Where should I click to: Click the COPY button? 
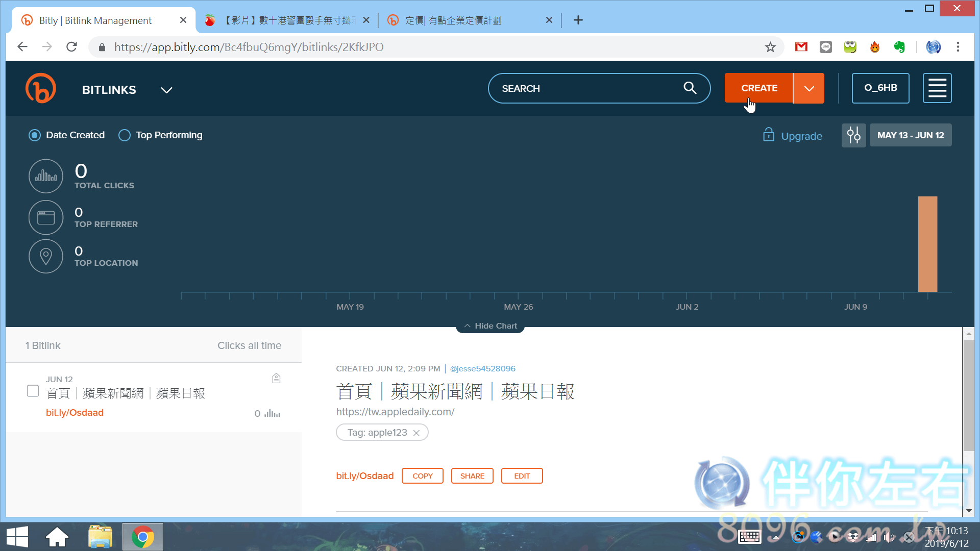coord(423,476)
